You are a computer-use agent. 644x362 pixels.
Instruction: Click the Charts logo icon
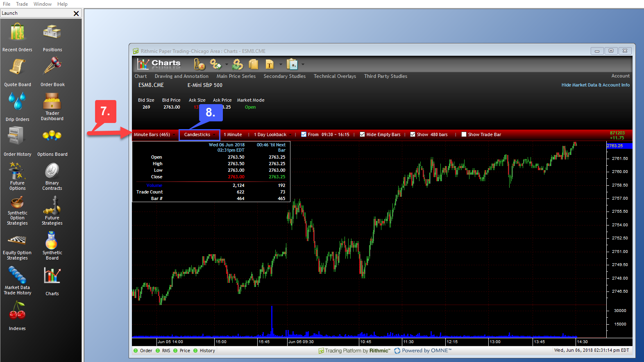(159, 64)
